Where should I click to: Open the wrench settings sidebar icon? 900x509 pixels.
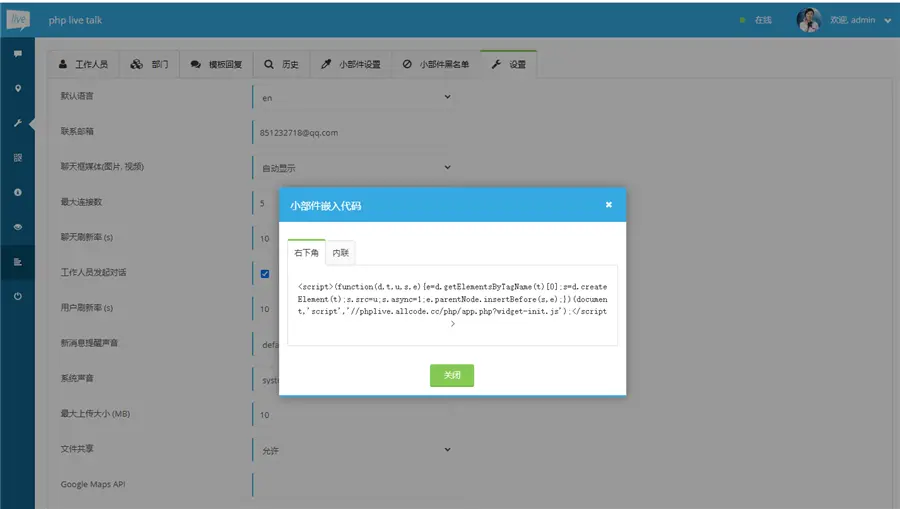tap(18, 123)
